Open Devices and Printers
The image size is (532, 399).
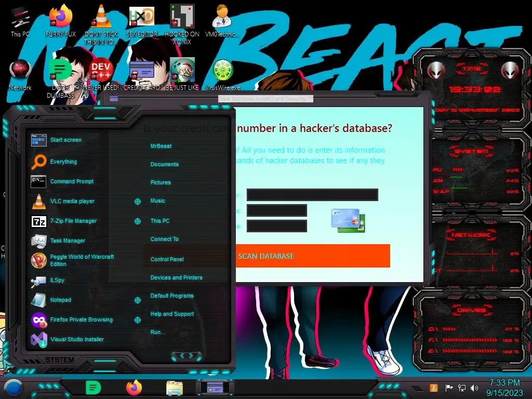tap(176, 277)
